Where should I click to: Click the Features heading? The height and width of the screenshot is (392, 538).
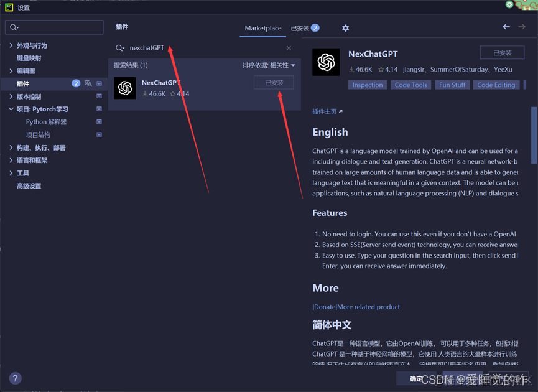330,213
